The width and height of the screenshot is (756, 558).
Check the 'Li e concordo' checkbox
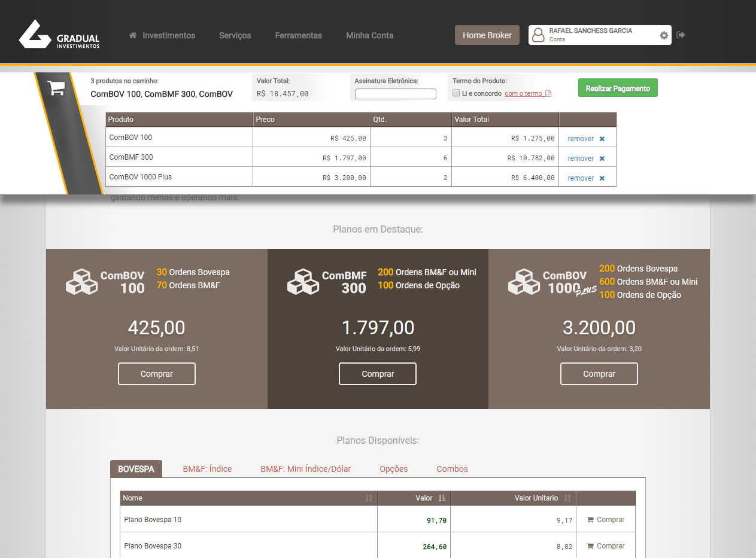[x=456, y=93]
